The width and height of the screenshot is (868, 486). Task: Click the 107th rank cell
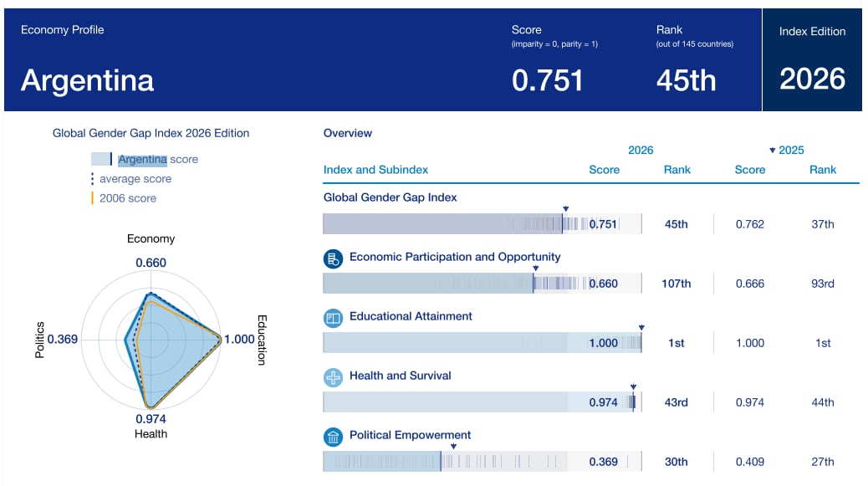(x=676, y=284)
